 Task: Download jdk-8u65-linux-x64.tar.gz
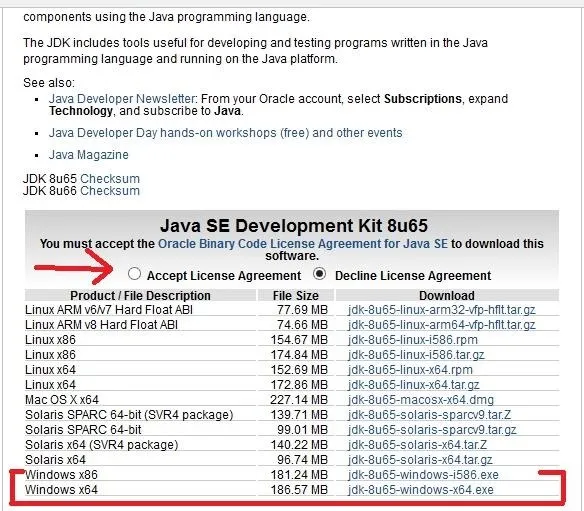pyautogui.click(x=413, y=385)
